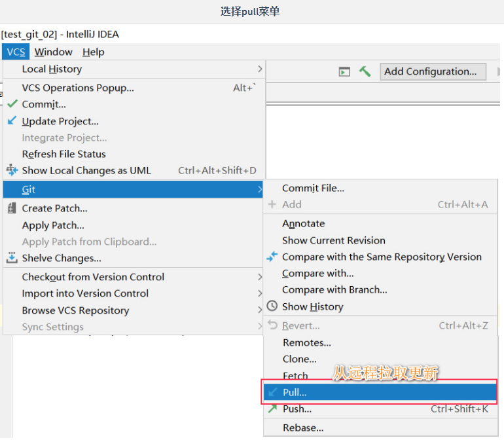The height and width of the screenshot is (440, 504).
Task: Click the undo arrow icon beside Revert
Action: pyautogui.click(x=272, y=325)
